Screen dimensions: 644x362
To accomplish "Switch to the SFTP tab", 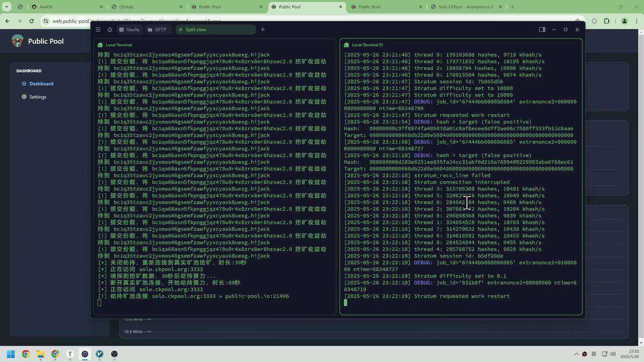I will [157, 30].
